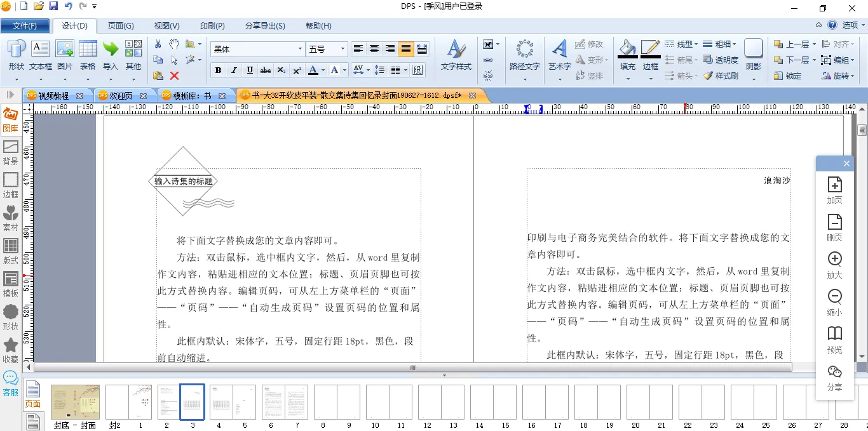868x431 pixels.
Task: Insert a 表格 (table) from the ribbon
Action: (88, 50)
